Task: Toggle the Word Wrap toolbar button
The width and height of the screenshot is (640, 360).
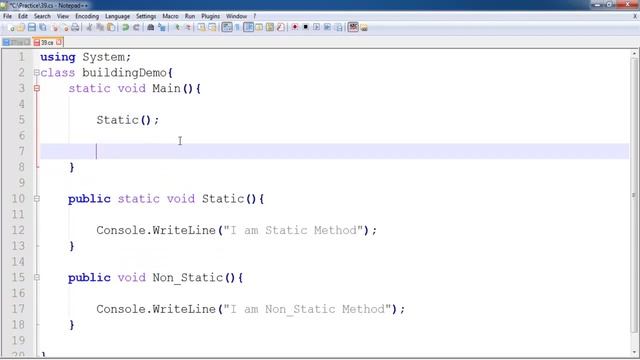Action: pos(227,27)
